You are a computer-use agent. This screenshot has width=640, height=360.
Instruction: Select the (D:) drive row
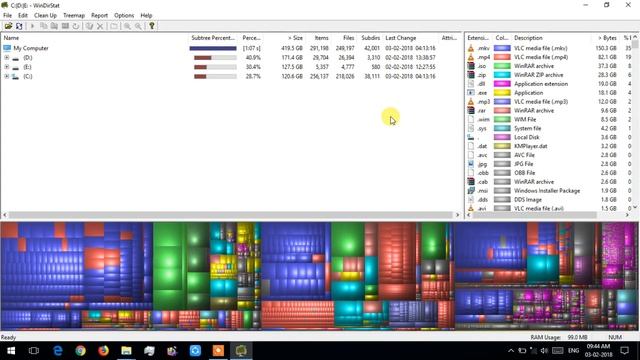point(231,58)
